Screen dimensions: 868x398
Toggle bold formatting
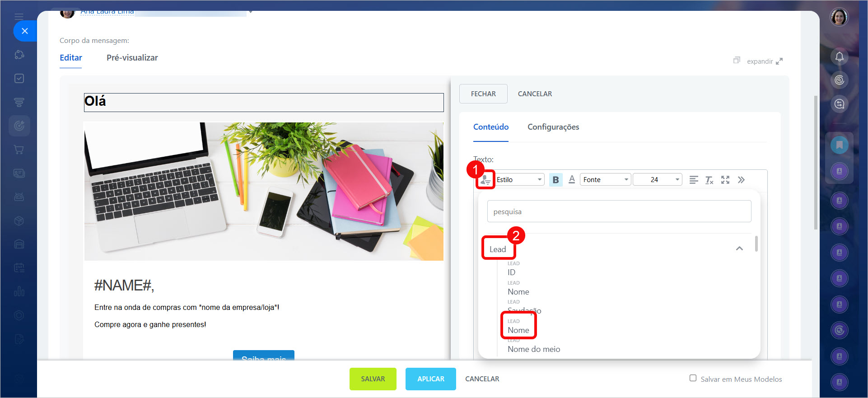[556, 180]
